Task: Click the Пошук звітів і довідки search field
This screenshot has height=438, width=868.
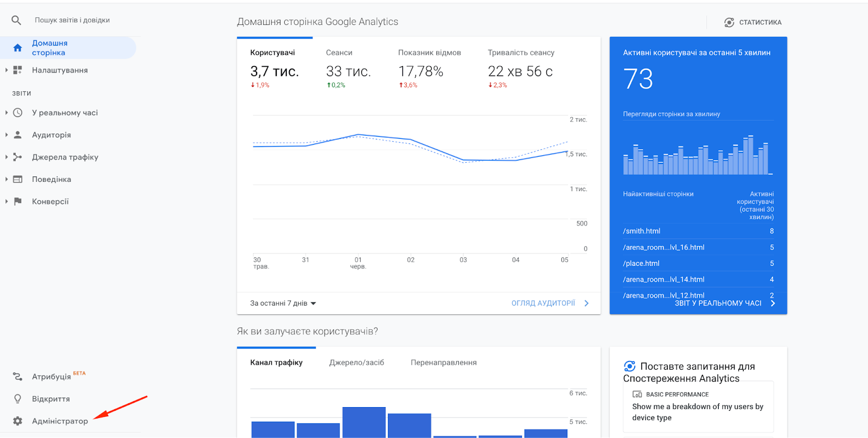Action: point(72,20)
